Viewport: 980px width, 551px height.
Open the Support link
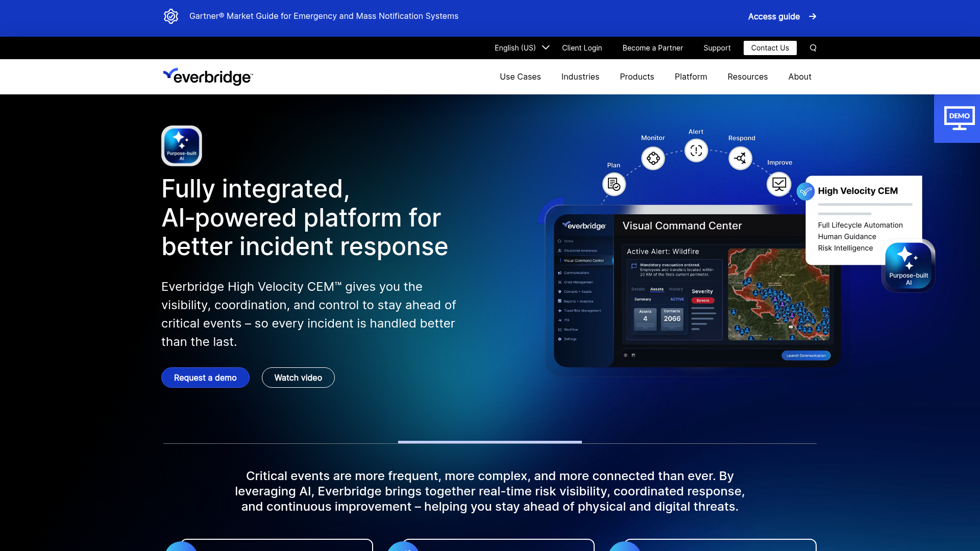717,48
